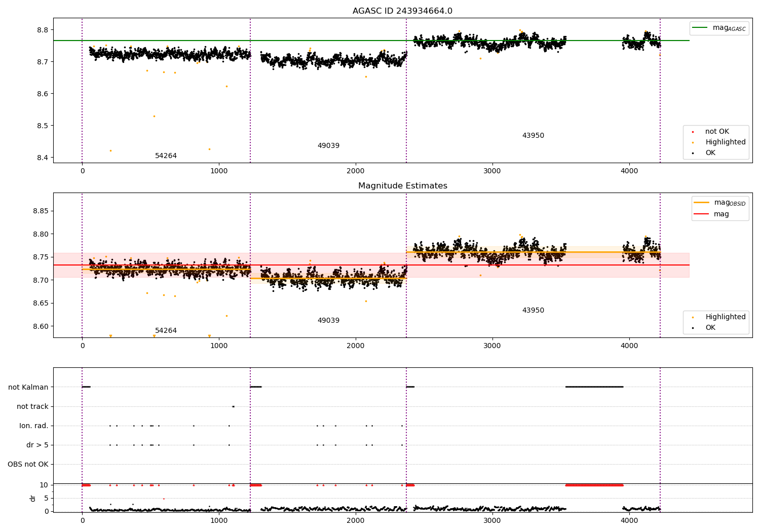
Task: Click the OBSID label 54264 in top plot
Action: tap(166, 156)
